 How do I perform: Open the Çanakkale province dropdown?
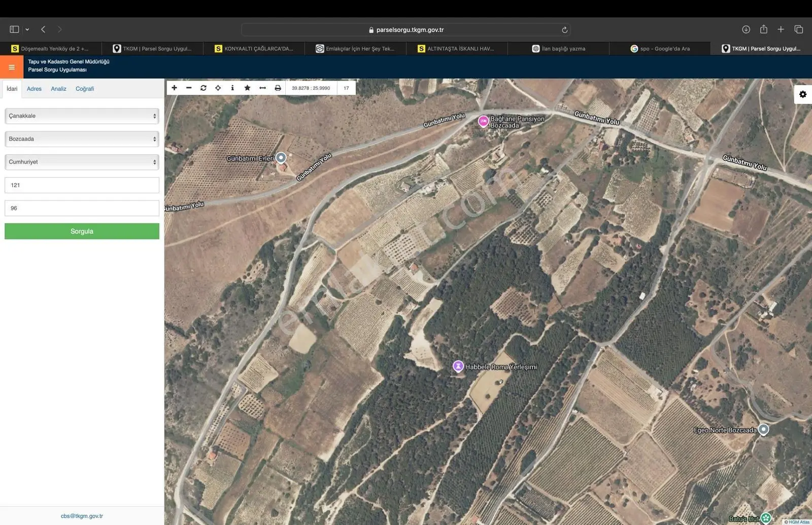point(82,116)
